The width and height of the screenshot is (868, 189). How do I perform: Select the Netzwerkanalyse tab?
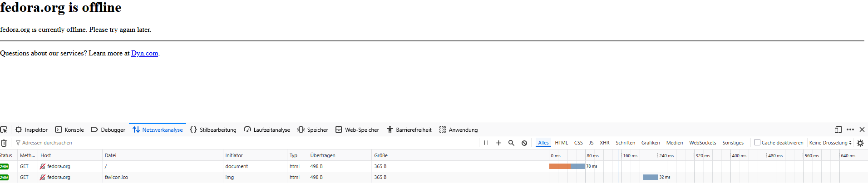[158, 129]
